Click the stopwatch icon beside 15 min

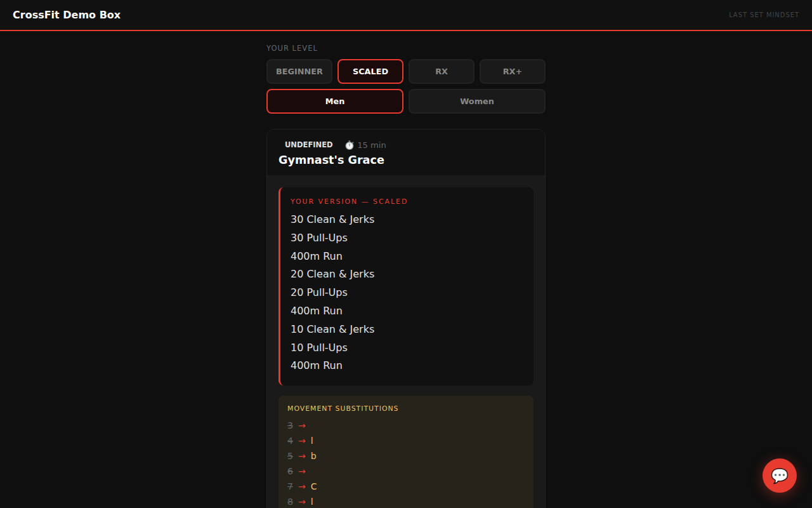[349, 145]
